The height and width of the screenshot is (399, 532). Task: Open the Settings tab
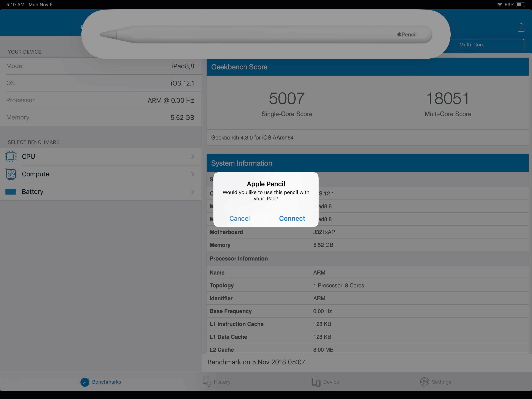[436, 382]
